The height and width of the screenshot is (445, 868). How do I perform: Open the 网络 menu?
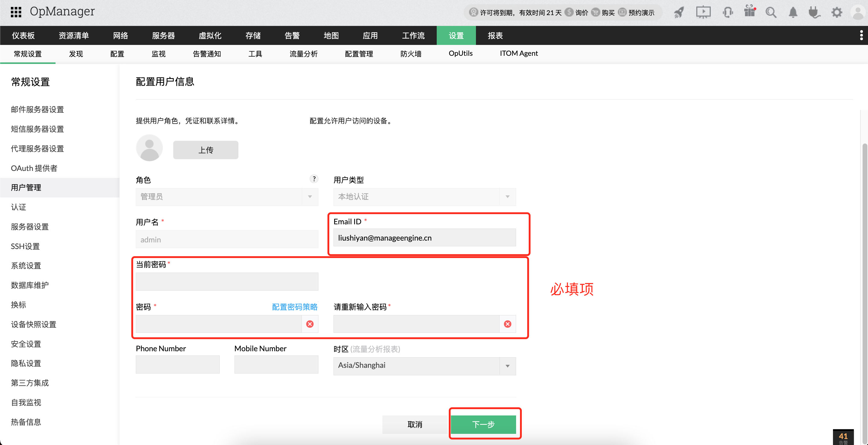click(121, 35)
